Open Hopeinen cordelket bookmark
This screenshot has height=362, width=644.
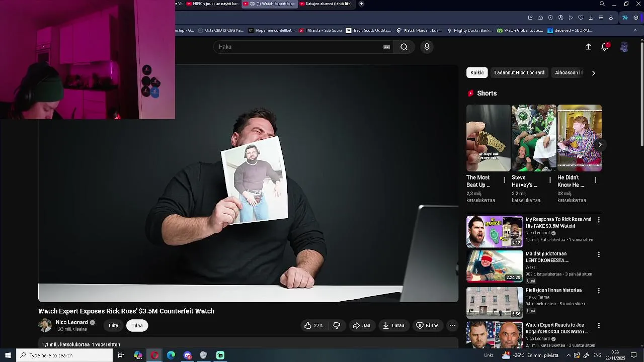pyautogui.click(x=271, y=30)
